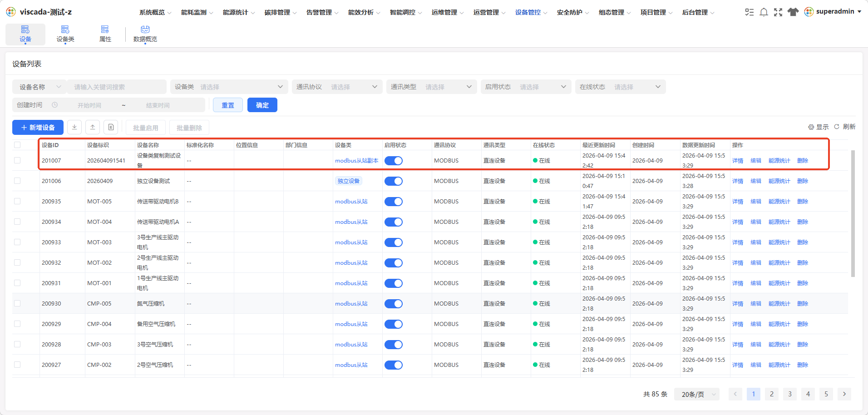Click the viscada logo icon

[11, 12]
